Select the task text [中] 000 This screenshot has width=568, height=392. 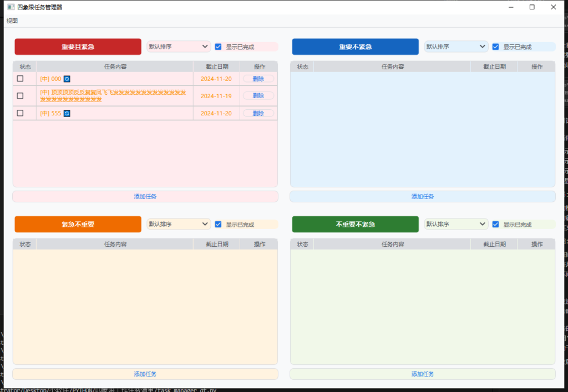pos(50,79)
